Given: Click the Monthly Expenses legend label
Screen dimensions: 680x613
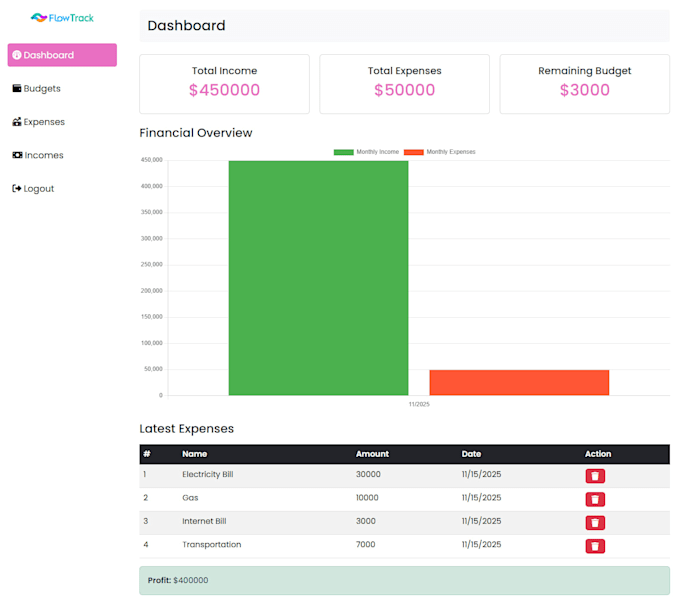Looking at the screenshot, I should [451, 152].
